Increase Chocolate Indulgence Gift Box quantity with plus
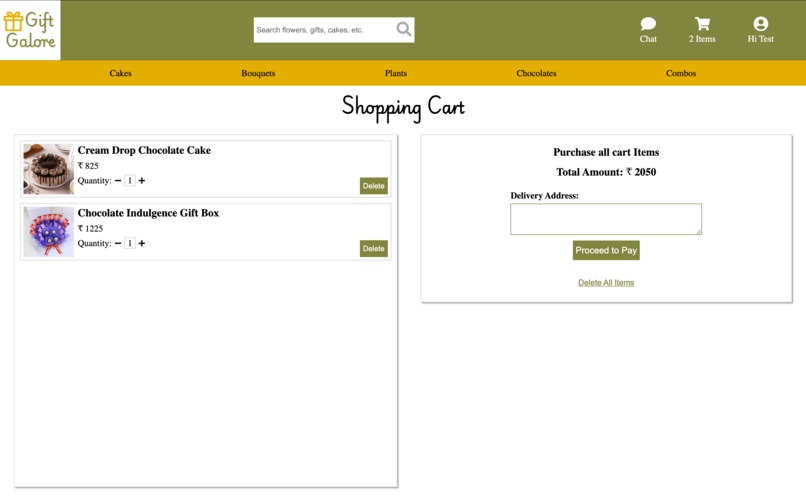This screenshot has height=504, width=806. 142,243
